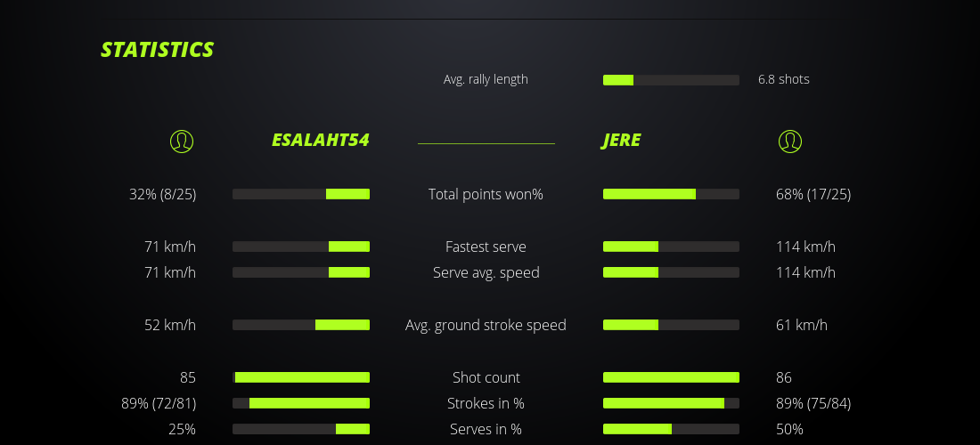This screenshot has height=445, width=980.
Task: Click ESALAHT54's player profile icon
Action: click(182, 141)
